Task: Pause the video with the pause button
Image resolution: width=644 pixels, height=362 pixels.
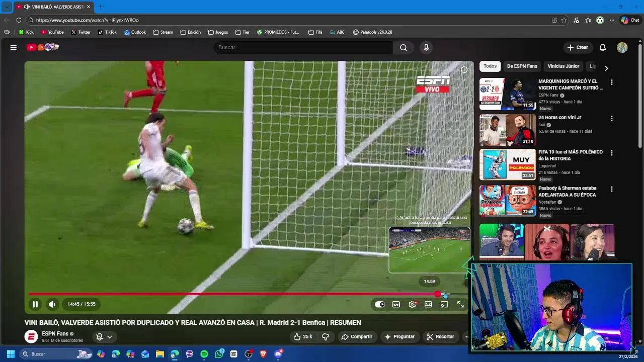Action: pyautogui.click(x=35, y=304)
